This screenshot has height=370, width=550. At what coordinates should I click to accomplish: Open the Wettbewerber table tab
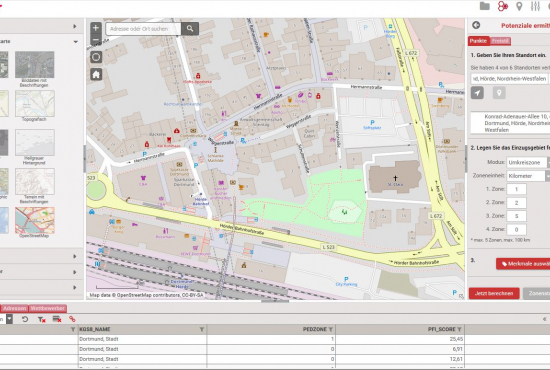(x=47, y=308)
